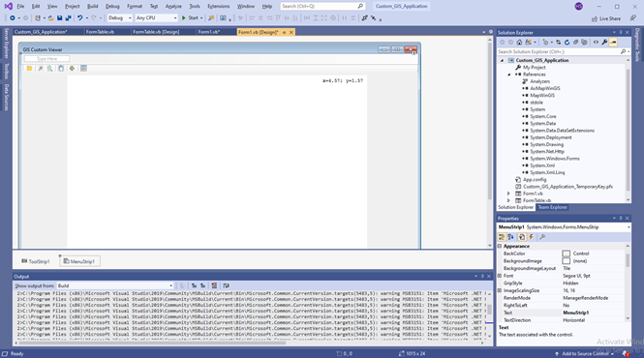The width and height of the screenshot is (644, 358).
Task: Toggle Alphabetical sort in Properties window
Action: (x=511, y=237)
